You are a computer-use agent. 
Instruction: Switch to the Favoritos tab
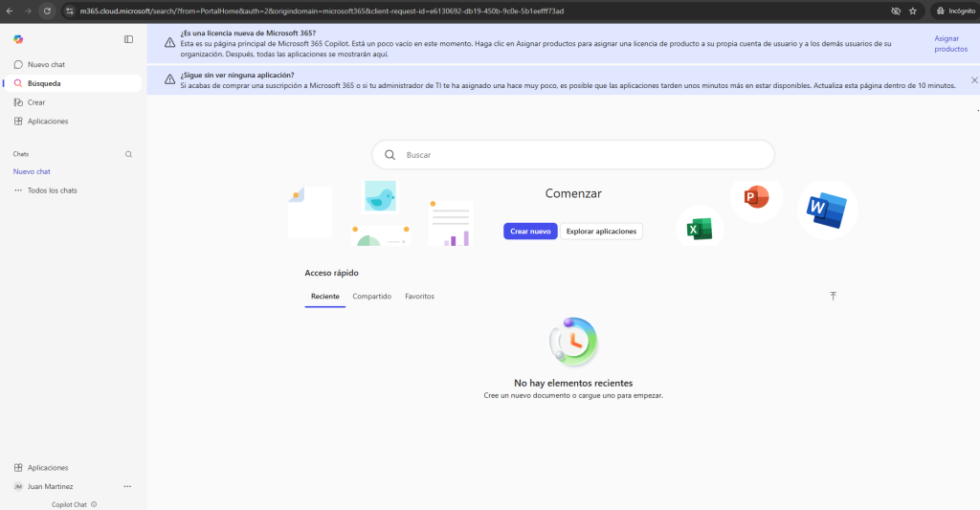pos(419,297)
